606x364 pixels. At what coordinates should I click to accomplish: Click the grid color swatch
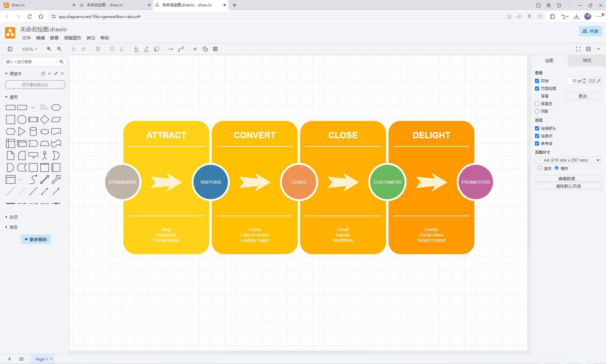click(592, 81)
